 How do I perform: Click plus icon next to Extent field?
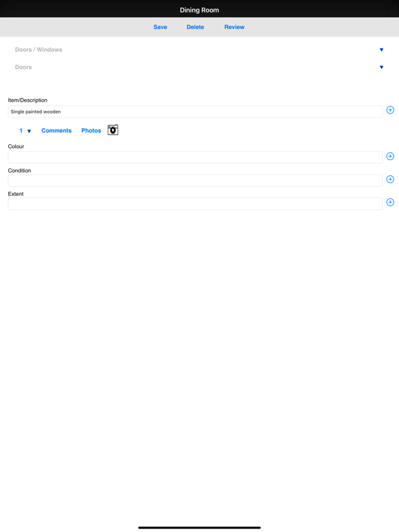click(390, 202)
